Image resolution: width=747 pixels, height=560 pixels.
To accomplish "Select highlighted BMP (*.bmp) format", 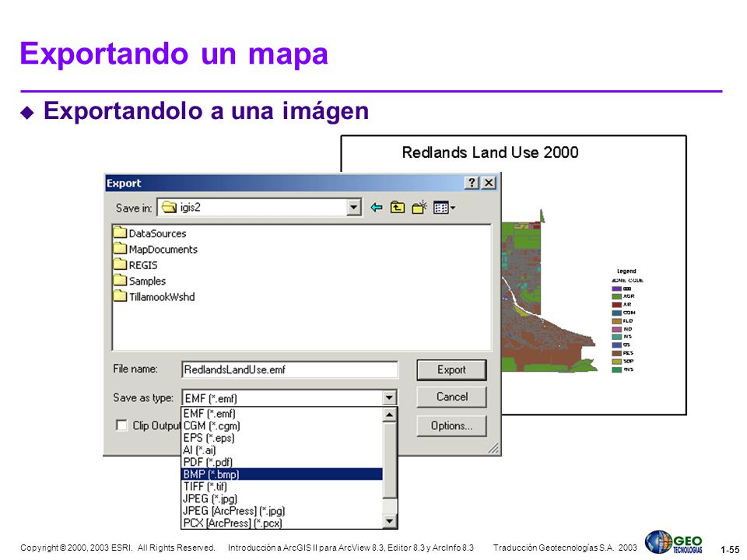I will click(x=282, y=474).
